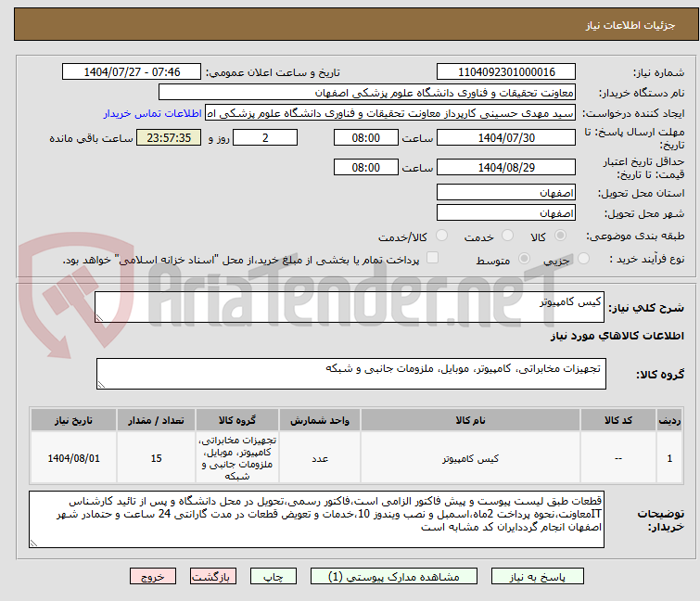
Task: Click the توضیحات خریدار textarea
Action: 316,519
